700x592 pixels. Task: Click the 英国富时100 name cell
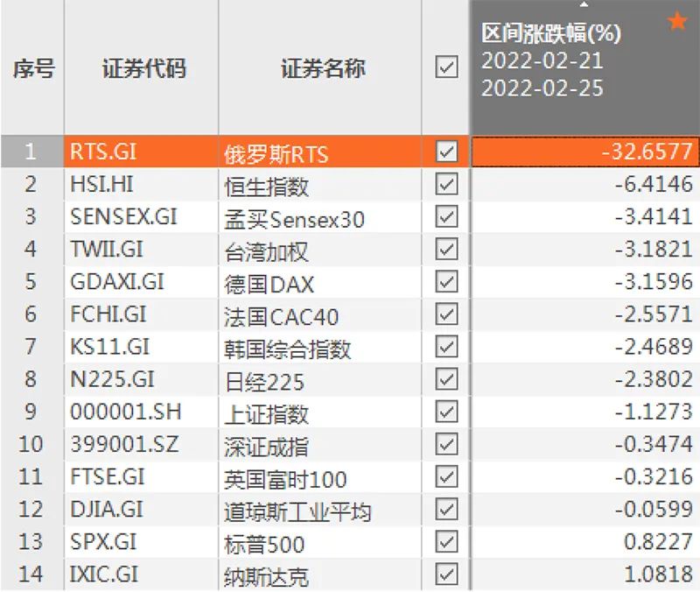(320, 476)
